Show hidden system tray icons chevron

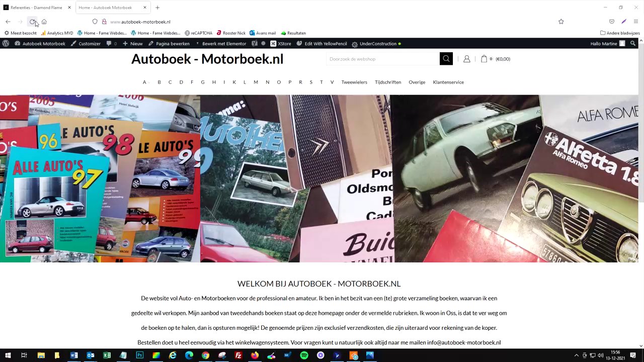coord(577,355)
